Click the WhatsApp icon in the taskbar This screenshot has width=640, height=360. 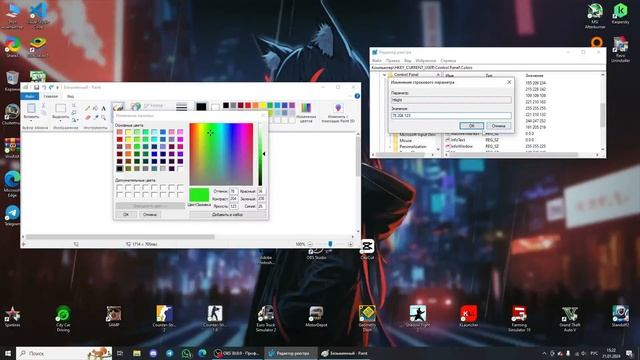tap(186, 353)
